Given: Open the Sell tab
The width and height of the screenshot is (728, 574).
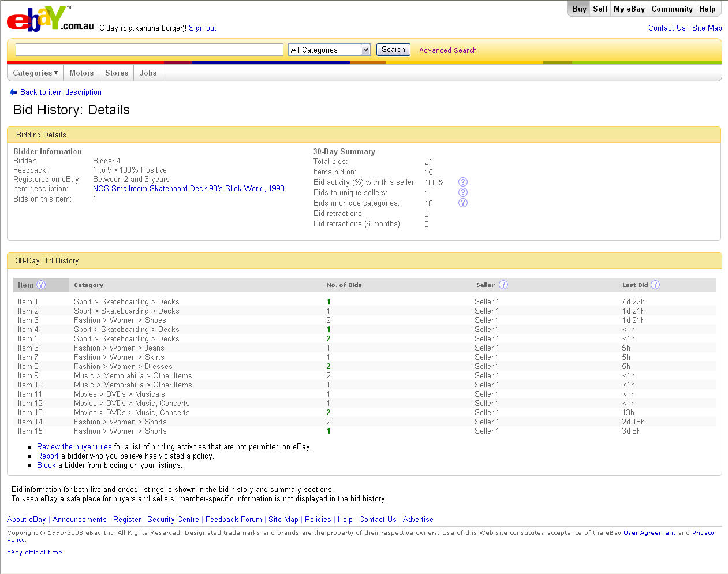Looking at the screenshot, I should [x=600, y=9].
